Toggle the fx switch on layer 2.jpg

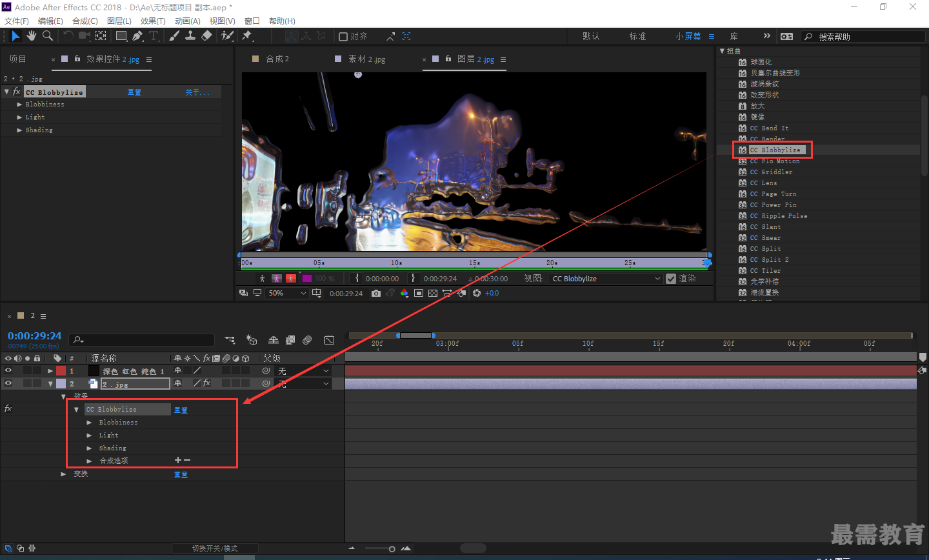[206, 383]
